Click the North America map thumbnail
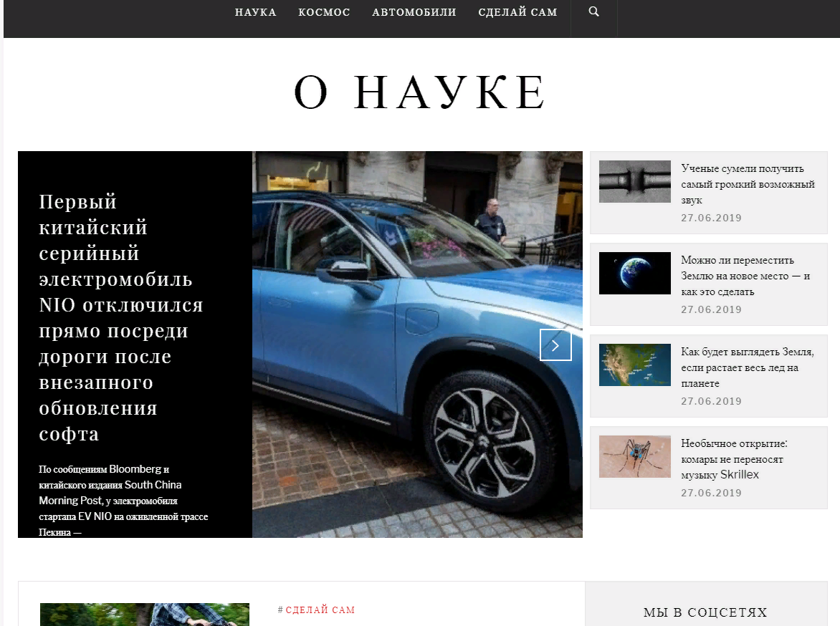The image size is (840, 626). click(x=635, y=365)
